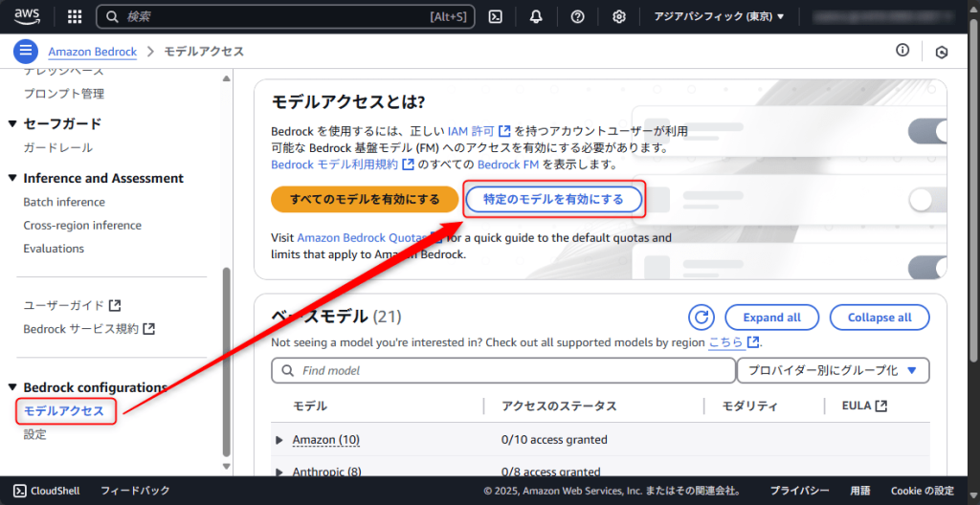
Task: Click the sidebar scroll down arrow
Action: point(226,466)
